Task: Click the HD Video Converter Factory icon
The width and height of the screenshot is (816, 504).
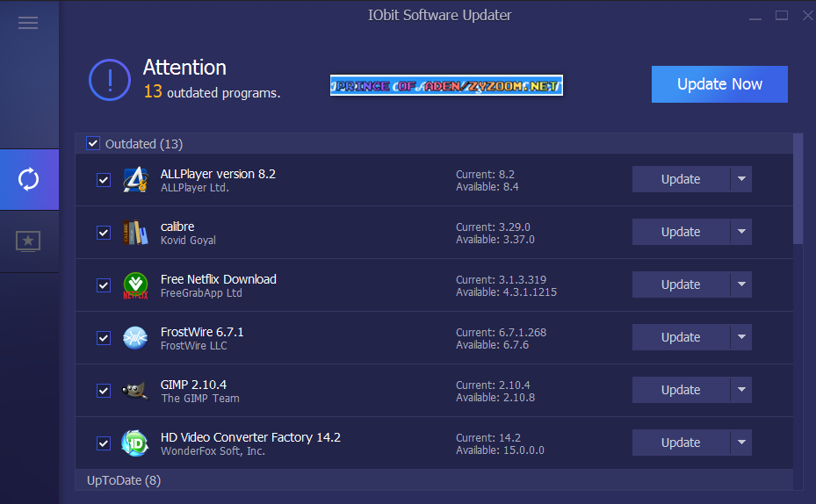Action: 135,443
